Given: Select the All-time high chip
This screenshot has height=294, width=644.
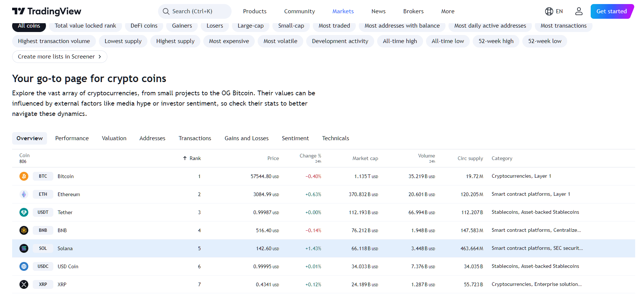Looking at the screenshot, I should 400,41.
